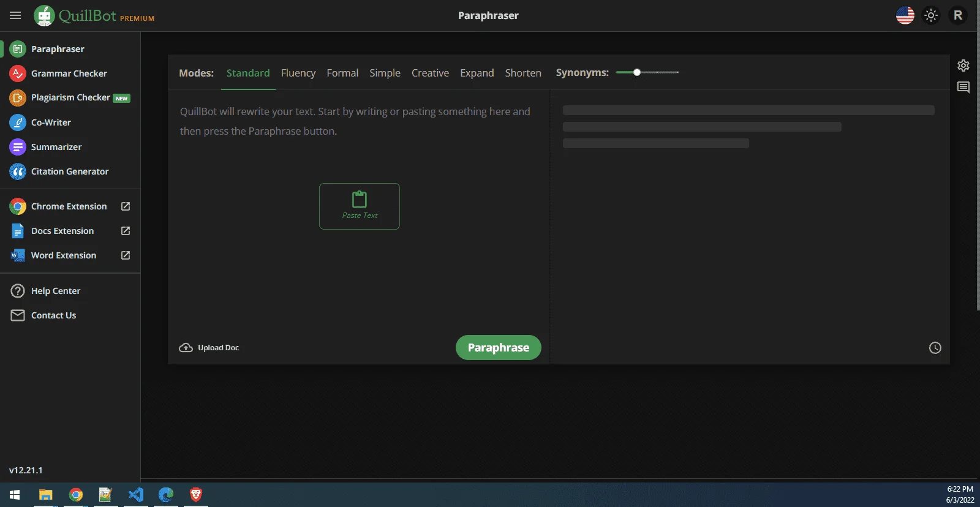Select the Shorten mode tab
980x507 pixels.
(x=523, y=73)
